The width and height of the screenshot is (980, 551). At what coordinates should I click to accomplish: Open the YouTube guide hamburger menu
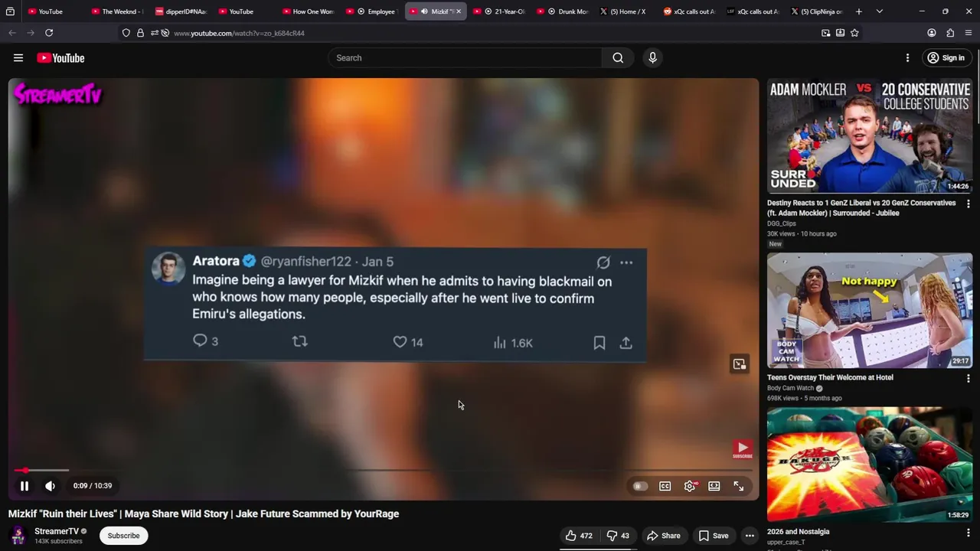[18, 58]
